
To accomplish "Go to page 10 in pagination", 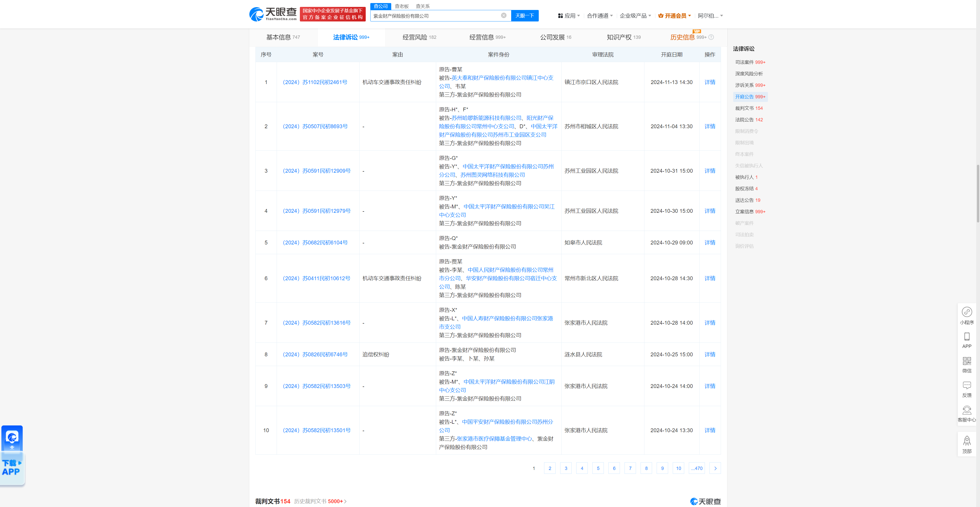I will click(679, 468).
